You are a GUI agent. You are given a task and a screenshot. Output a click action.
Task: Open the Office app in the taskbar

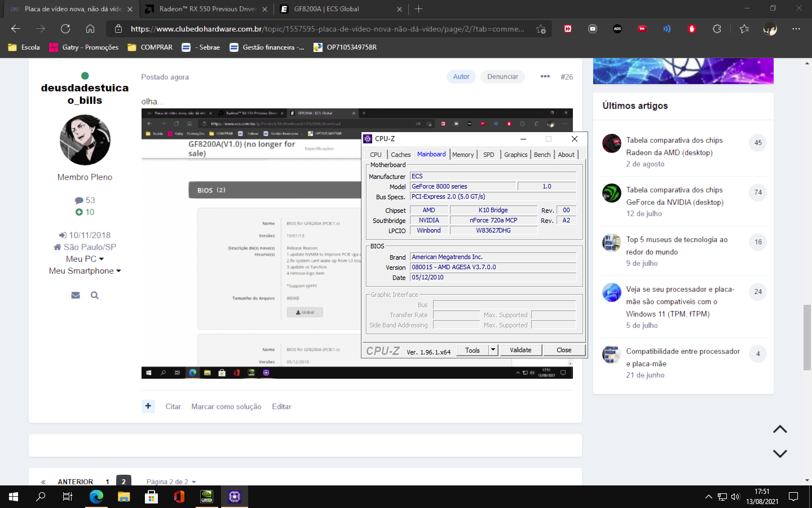pyautogui.click(x=179, y=497)
